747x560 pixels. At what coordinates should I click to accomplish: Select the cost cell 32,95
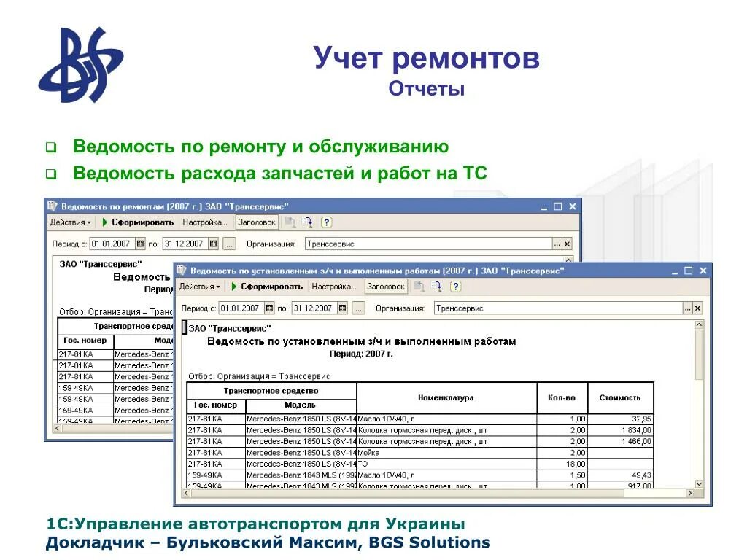(x=620, y=419)
